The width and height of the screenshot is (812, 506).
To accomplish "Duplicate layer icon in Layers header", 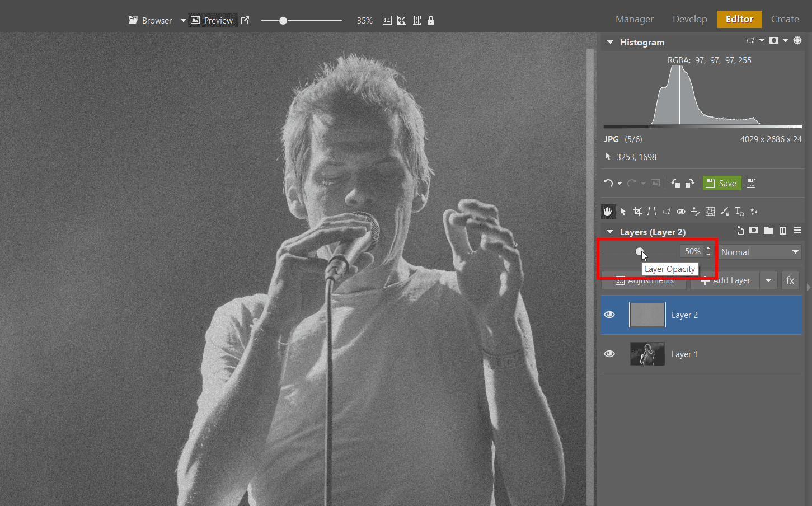I will click(x=739, y=230).
